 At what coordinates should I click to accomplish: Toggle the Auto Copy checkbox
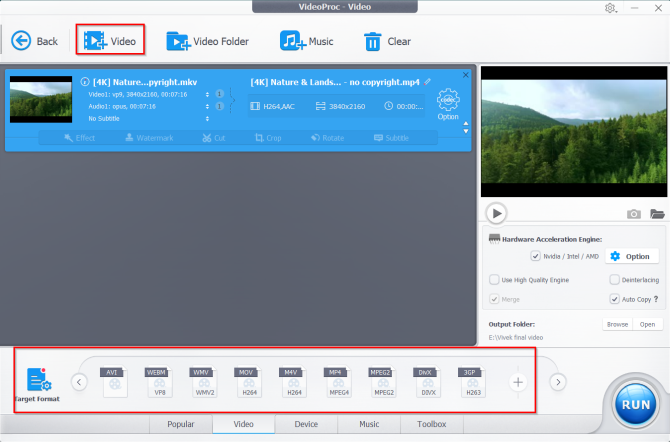(614, 299)
